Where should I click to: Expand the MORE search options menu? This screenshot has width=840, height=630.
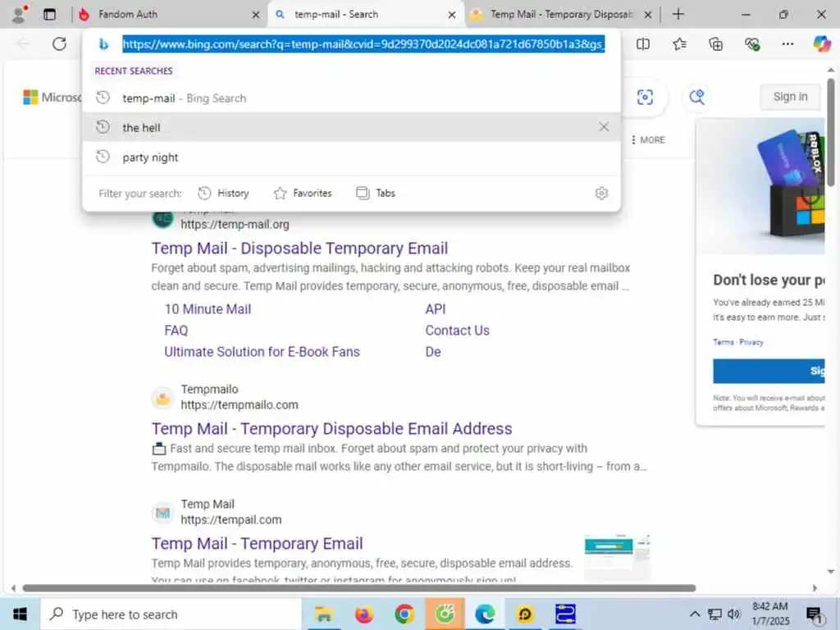pyautogui.click(x=648, y=139)
